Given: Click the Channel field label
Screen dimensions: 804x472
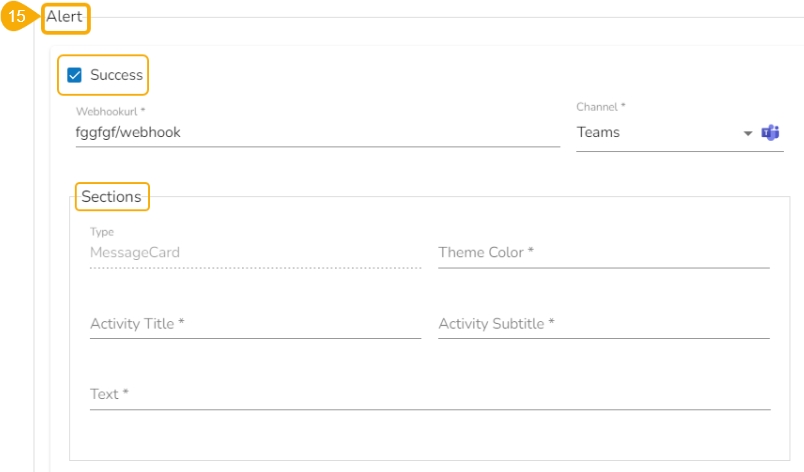Looking at the screenshot, I should (x=601, y=107).
